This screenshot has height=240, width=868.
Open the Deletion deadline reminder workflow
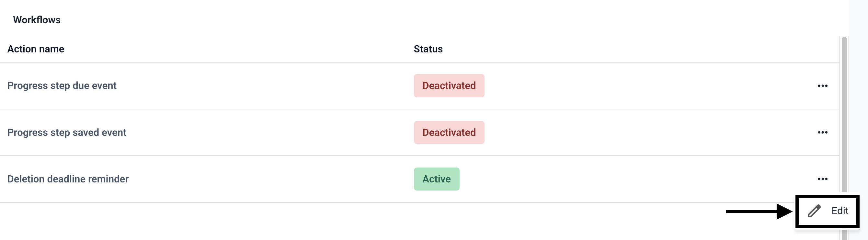pos(68,179)
